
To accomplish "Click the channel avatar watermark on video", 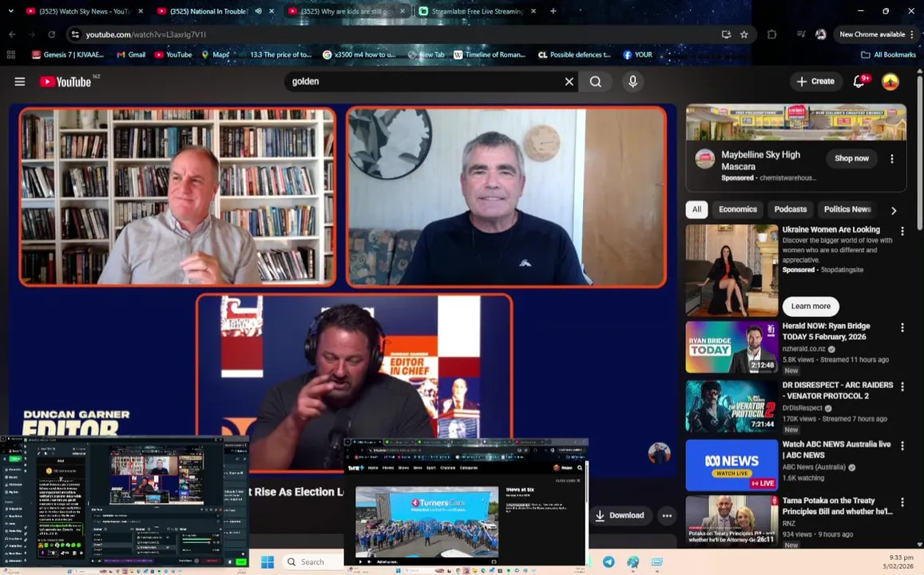I will [x=659, y=453].
